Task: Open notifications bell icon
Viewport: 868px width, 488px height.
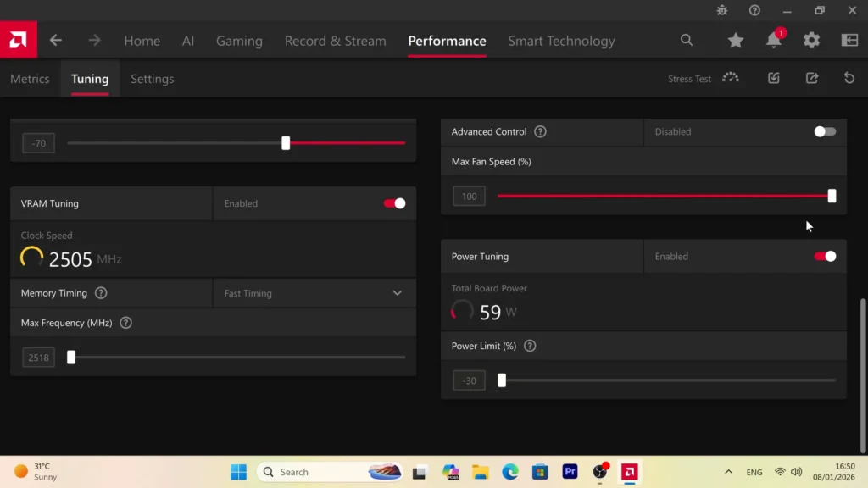Action: [x=774, y=39]
